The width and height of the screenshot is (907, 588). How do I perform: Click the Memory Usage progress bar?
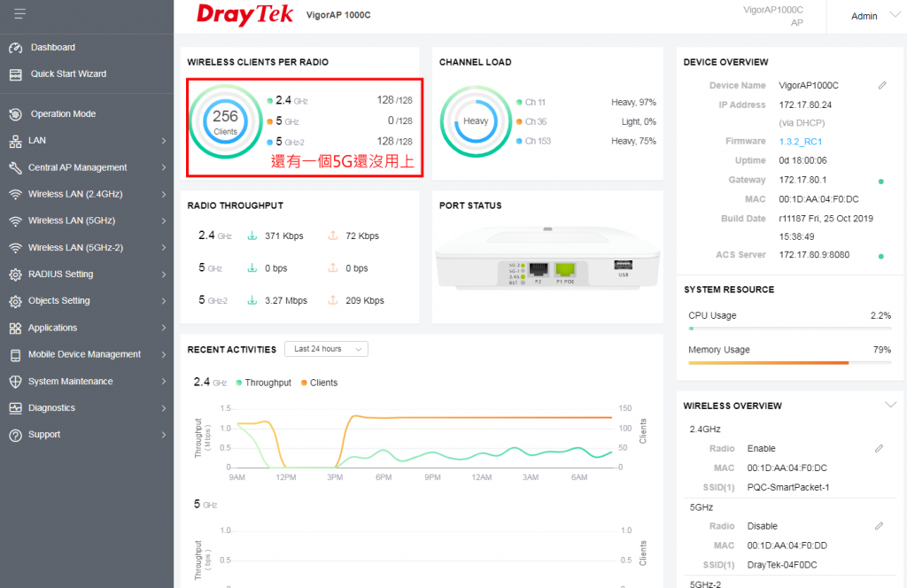point(789,363)
